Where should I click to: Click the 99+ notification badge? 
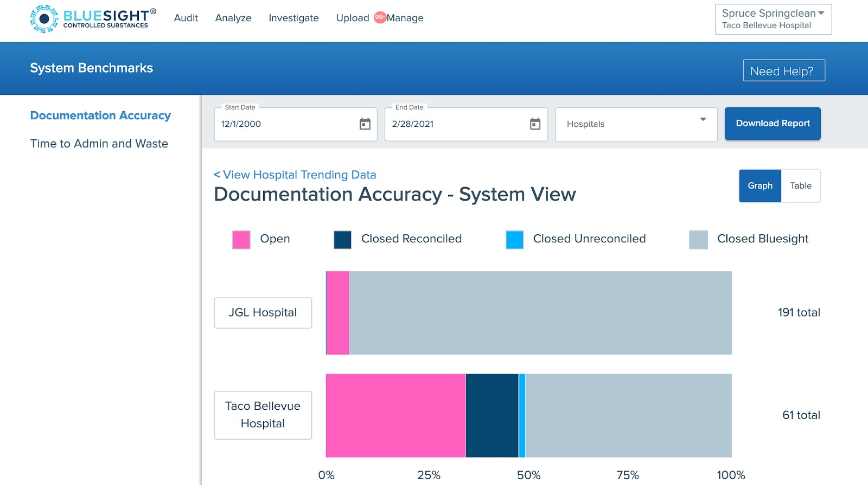tap(380, 17)
